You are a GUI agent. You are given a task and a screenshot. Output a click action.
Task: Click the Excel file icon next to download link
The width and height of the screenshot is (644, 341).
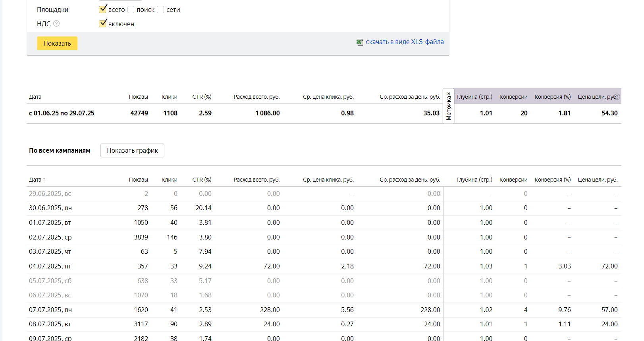click(x=360, y=42)
